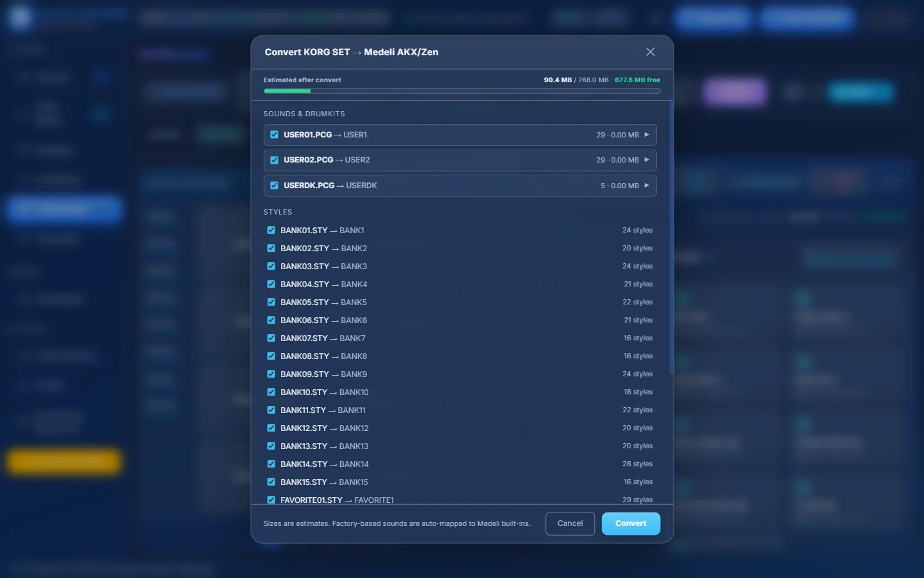Image resolution: width=924 pixels, height=578 pixels.
Task: Deselect the USERDK.PCG checkbox
Action: coord(274,186)
